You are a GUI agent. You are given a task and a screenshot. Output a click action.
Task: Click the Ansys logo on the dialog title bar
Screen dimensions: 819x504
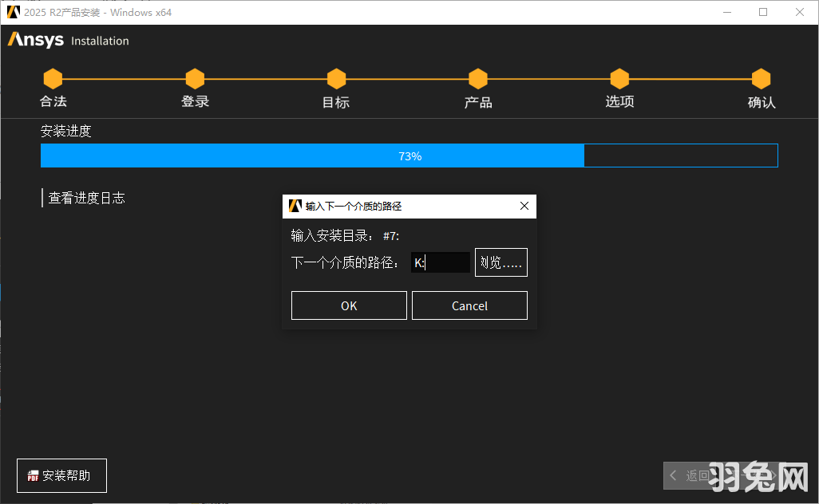293,206
